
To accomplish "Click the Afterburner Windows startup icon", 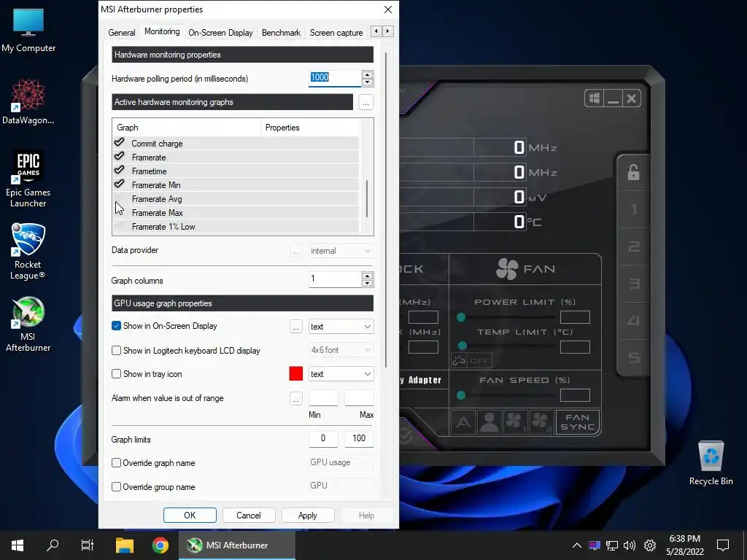I will coord(594,98).
